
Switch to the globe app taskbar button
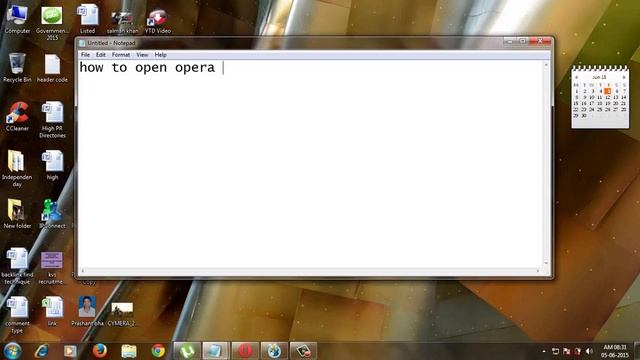coord(274,351)
